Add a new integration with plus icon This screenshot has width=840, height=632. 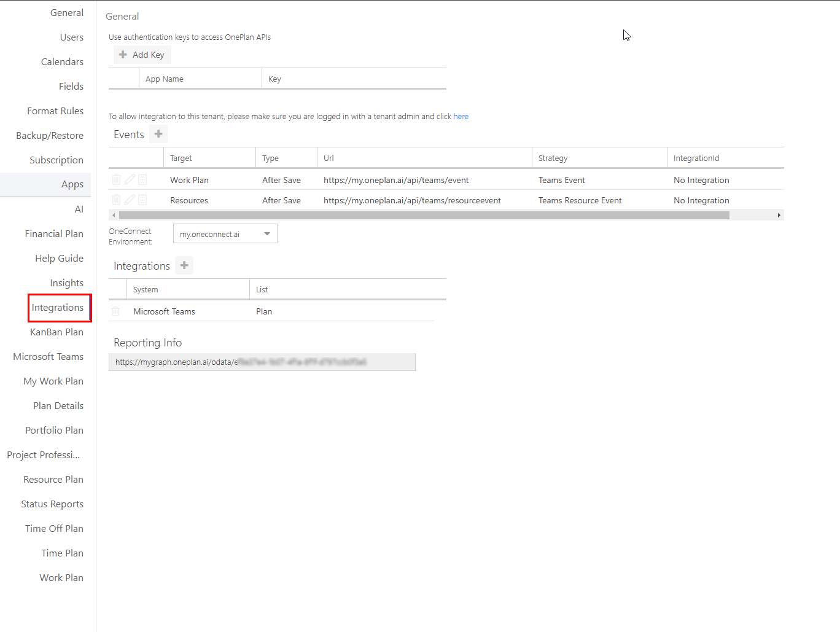pyautogui.click(x=184, y=265)
